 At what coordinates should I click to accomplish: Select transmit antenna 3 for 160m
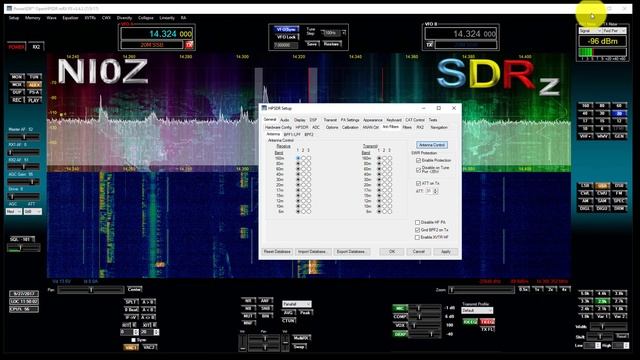[x=390, y=158]
